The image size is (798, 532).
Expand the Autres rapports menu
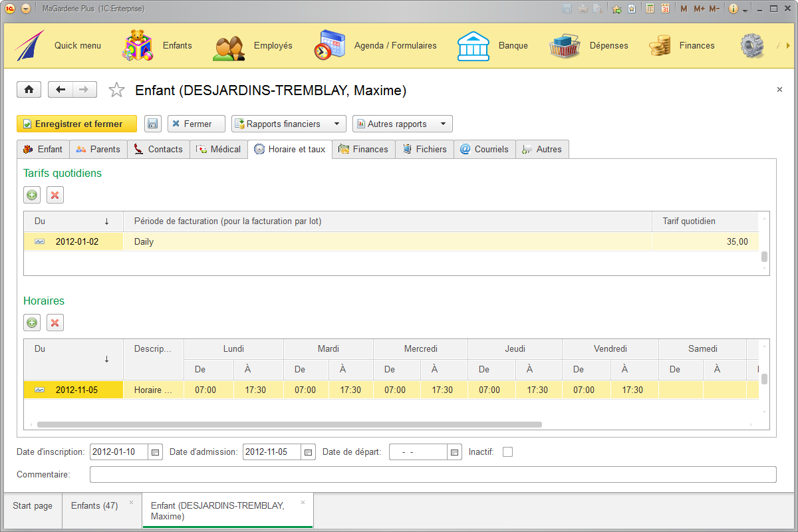pos(402,124)
